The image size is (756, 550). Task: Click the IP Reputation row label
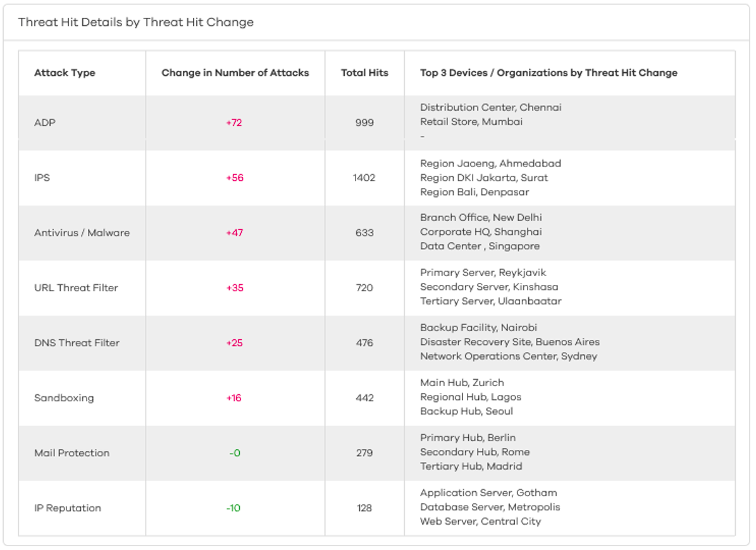point(68,508)
